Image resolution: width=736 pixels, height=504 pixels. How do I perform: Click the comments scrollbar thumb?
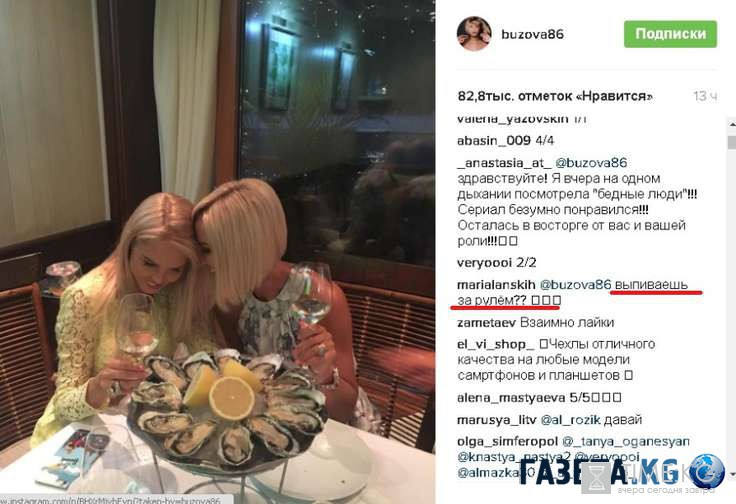pyautogui.click(x=732, y=142)
